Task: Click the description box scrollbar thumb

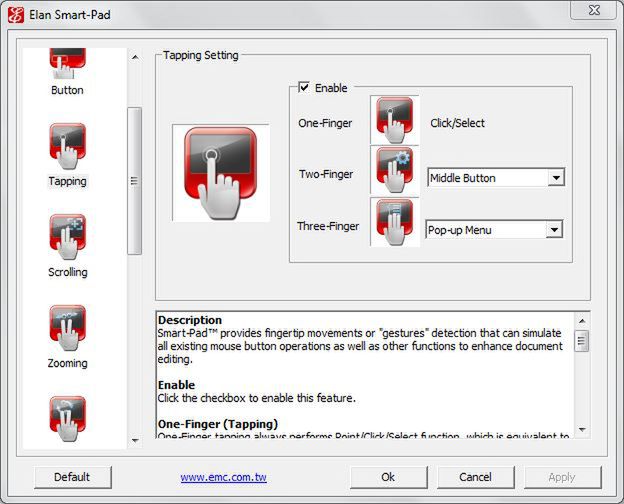Action: point(582,341)
